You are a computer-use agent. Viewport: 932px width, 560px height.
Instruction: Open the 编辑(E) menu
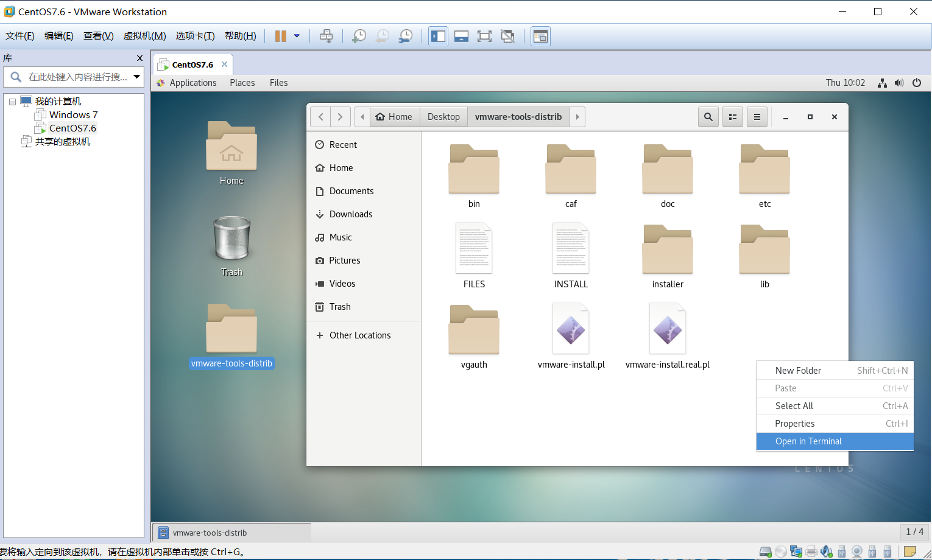59,36
